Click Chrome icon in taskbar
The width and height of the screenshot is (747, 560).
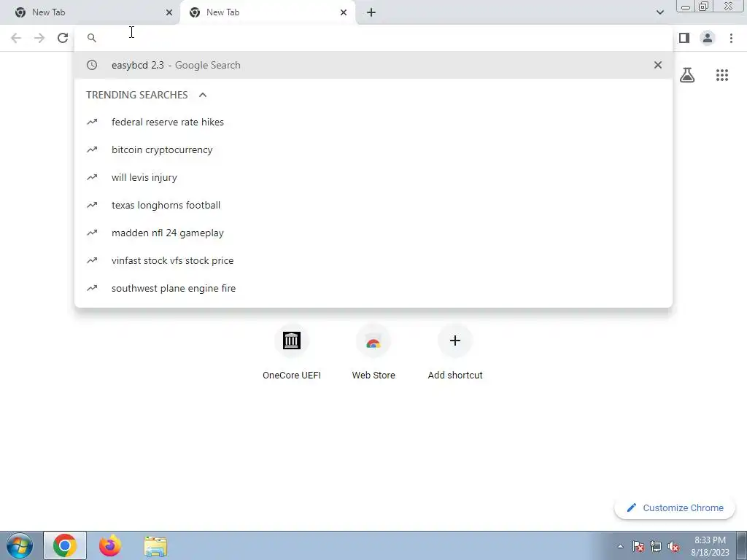pyautogui.click(x=65, y=545)
